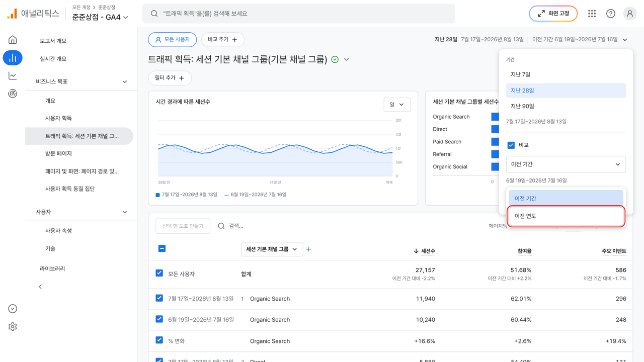This screenshot has width=644, height=362.
Task: Open the Advertising target icon
Action: click(13, 94)
